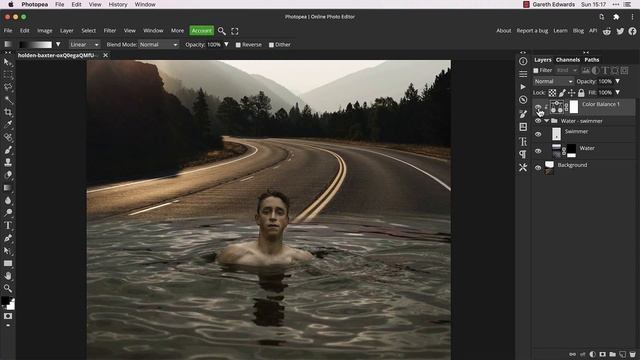
Task: Add raster mask icon in Layers panel
Action: [x=602, y=354]
